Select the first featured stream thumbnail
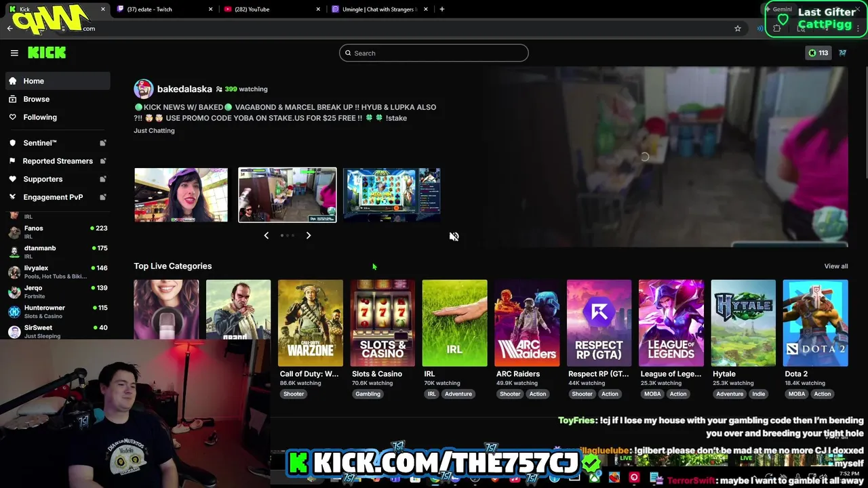Viewport: 868px width, 488px height. 181,195
